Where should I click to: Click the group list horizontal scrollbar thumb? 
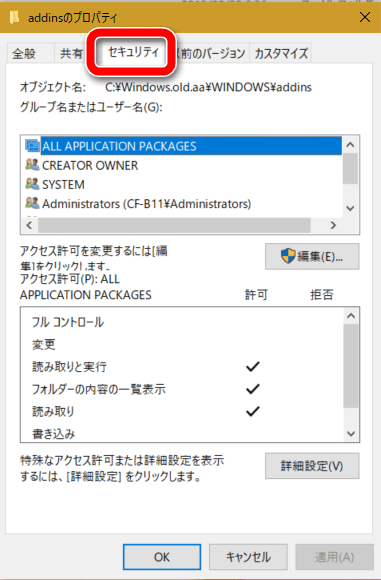[174, 225]
